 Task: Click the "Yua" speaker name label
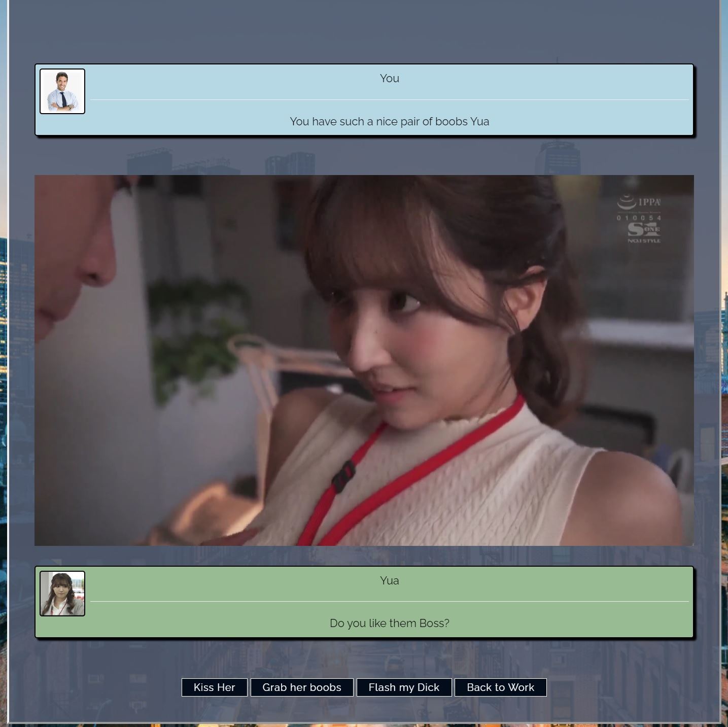click(x=389, y=581)
